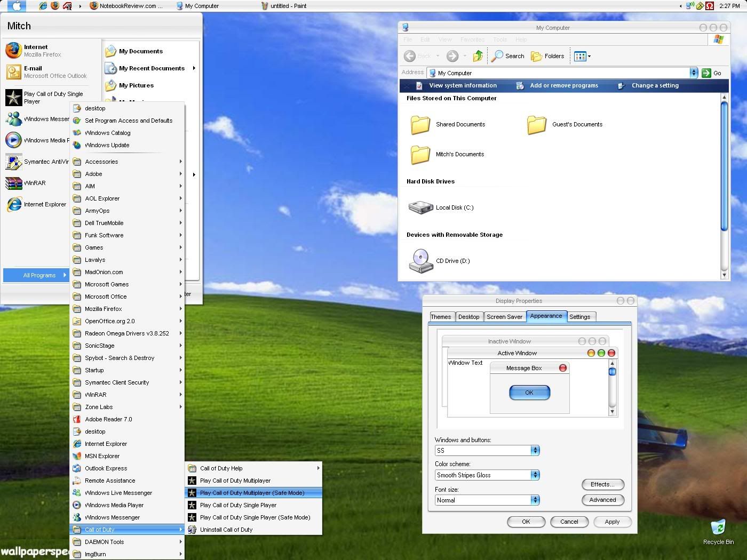Expand Spybot - Search & Destroy folder

pos(128,358)
